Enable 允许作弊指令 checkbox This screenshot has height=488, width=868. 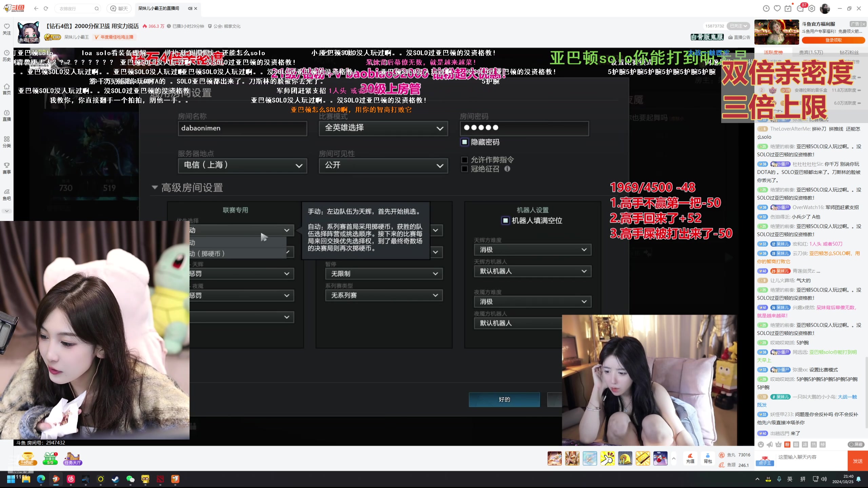click(x=465, y=159)
